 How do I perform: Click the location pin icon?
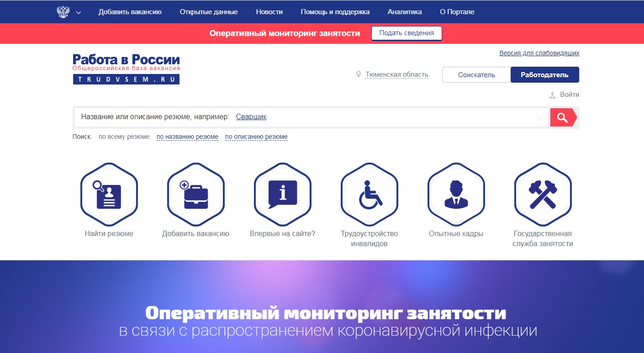pyautogui.click(x=359, y=74)
